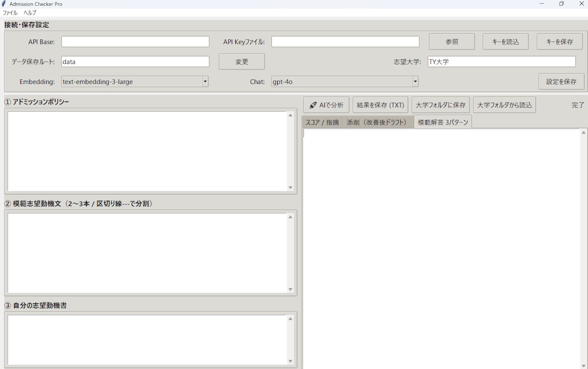Open the Embedding model dropdown arrow

pos(205,81)
